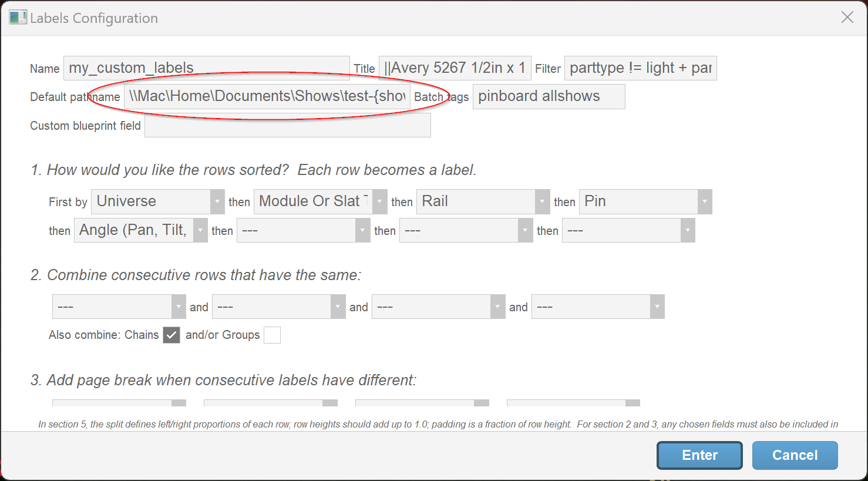The width and height of the screenshot is (868, 481).
Task: Click the Title field with Avery 5267
Action: point(455,68)
